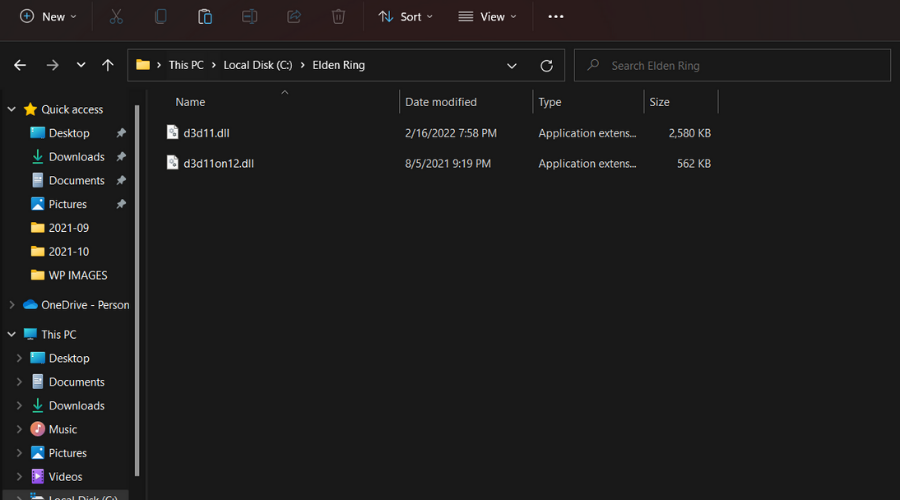Screen dimensions: 900x500
Task: Expand Downloads under This PC
Action: coord(19,405)
